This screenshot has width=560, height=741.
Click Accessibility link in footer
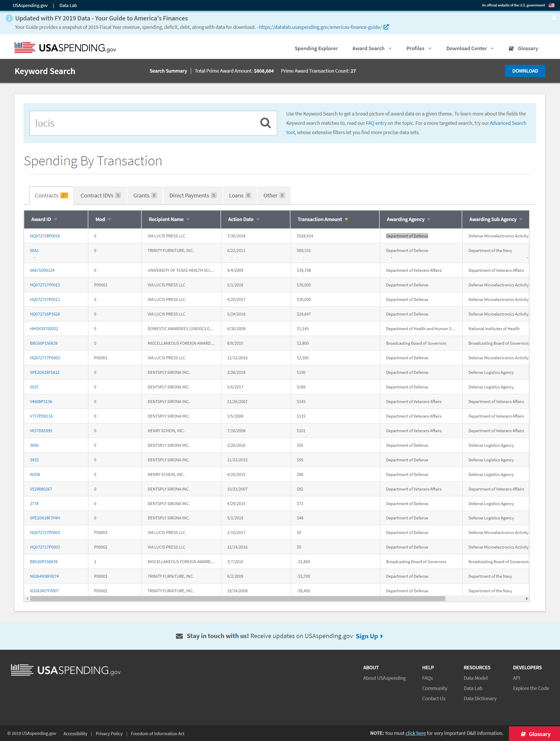tap(76, 733)
